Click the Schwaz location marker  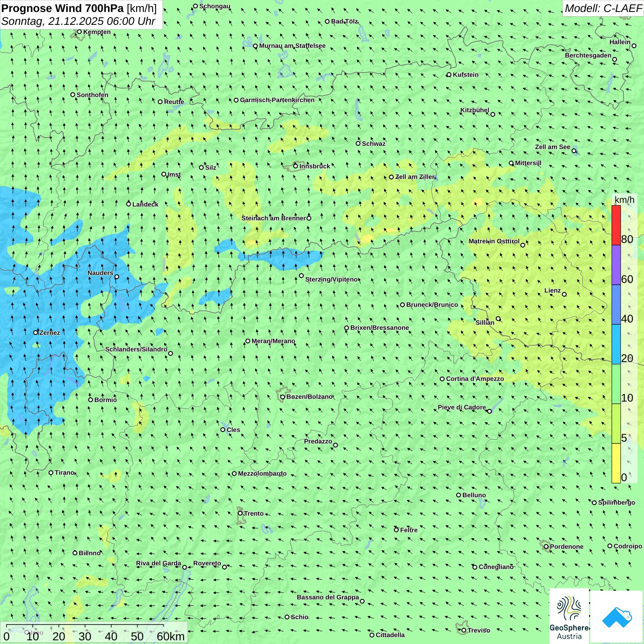(358, 144)
